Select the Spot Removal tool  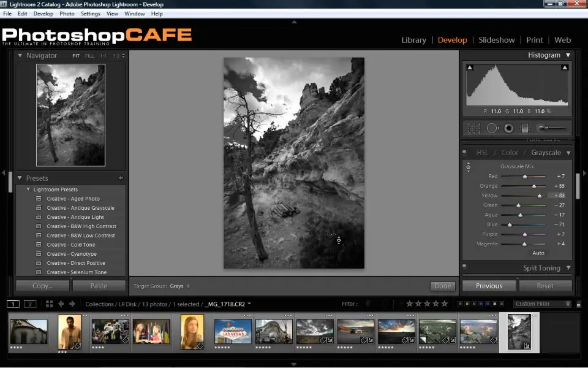pyautogui.click(x=492, y=128)
